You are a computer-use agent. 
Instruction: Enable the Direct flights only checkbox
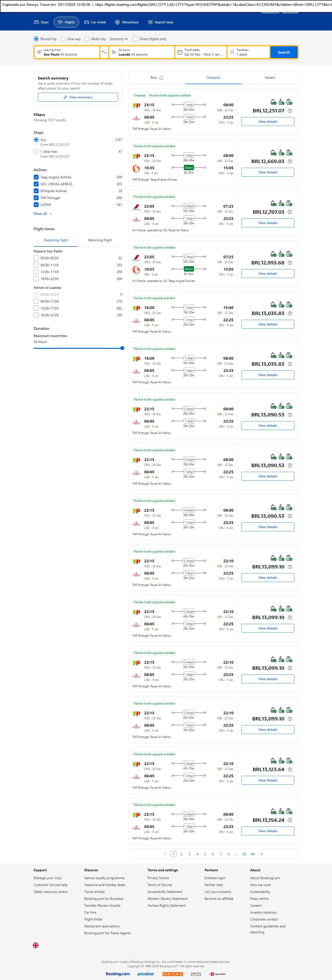tap(135, 39)
